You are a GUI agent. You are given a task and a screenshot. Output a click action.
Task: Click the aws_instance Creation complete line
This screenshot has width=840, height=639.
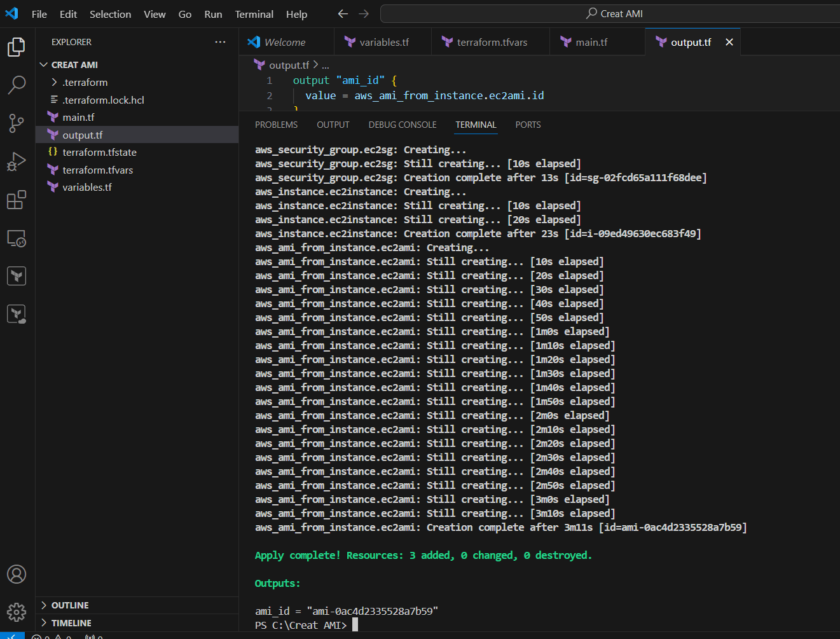point(478,233)
